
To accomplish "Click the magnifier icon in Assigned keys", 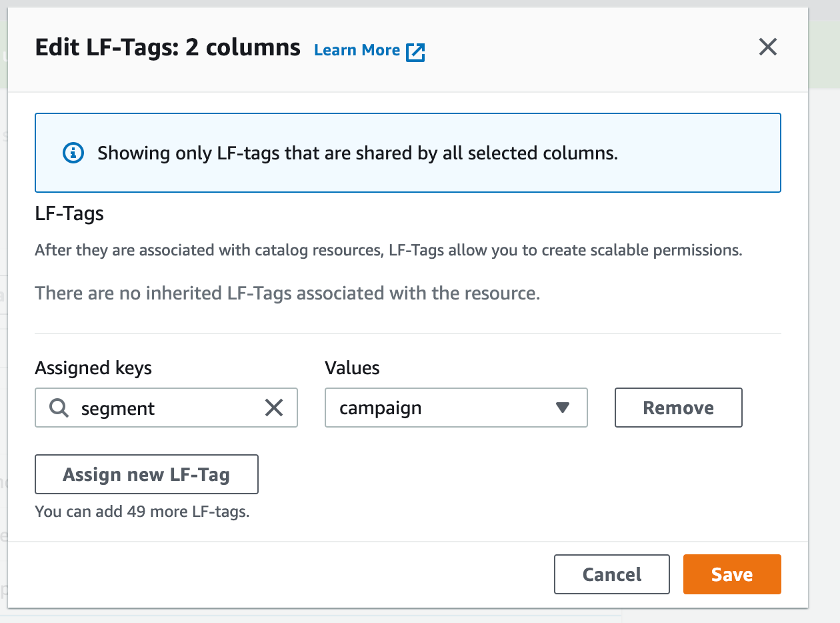I will (x=59, y=408).
